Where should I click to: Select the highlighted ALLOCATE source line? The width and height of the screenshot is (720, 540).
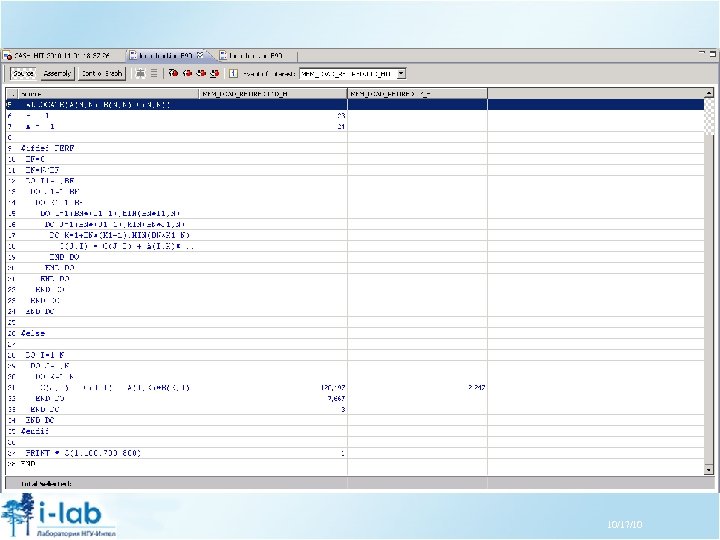(354, 105)
